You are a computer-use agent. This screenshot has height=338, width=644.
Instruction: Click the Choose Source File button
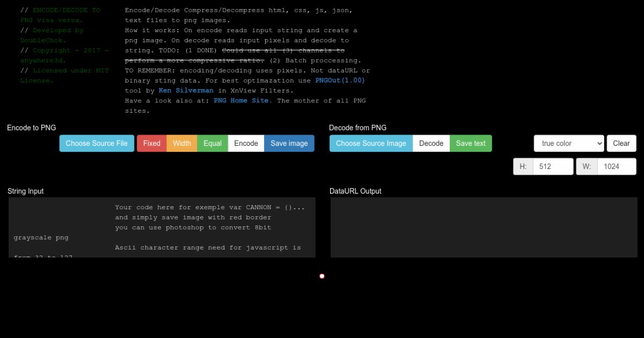97,143
